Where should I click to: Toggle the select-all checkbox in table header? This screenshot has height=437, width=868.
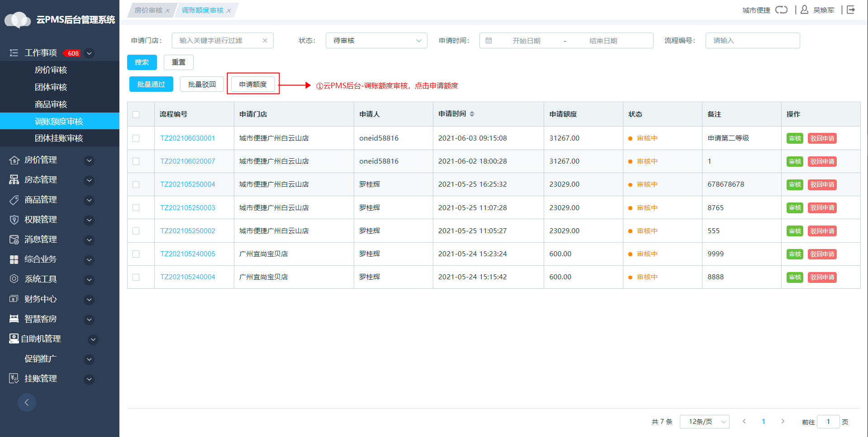coord(136,114)
